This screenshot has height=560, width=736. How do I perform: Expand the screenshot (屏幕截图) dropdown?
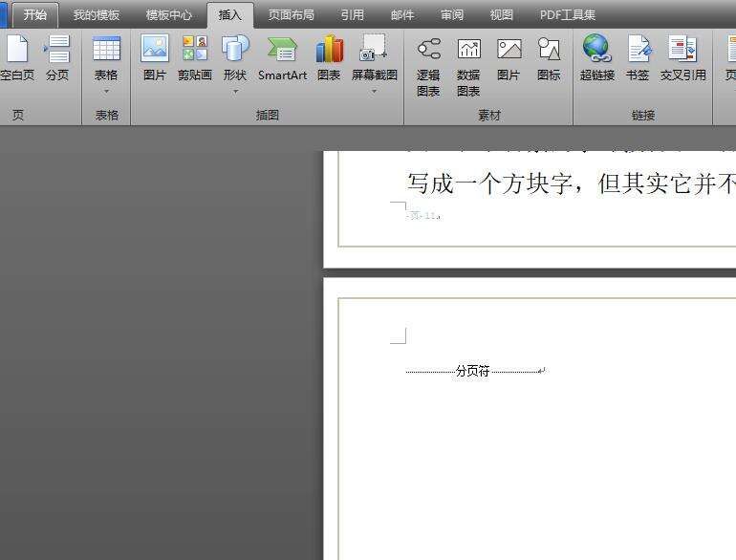374,65
